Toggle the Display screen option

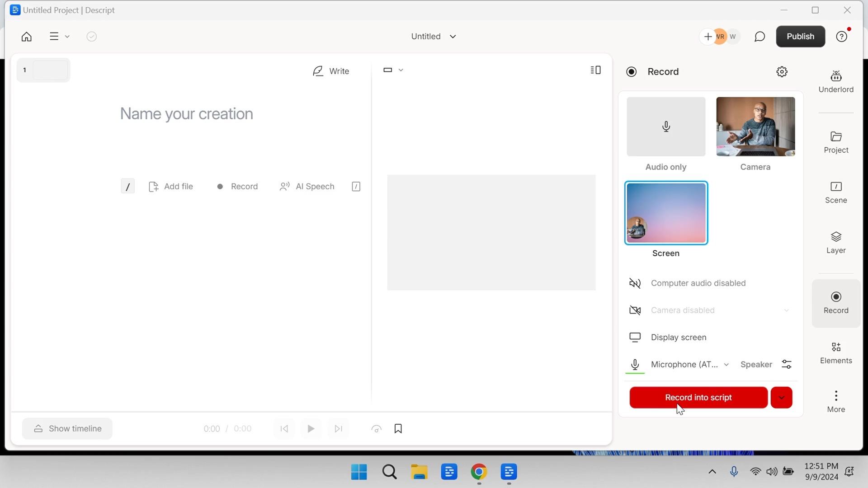[x=678, y=338]
